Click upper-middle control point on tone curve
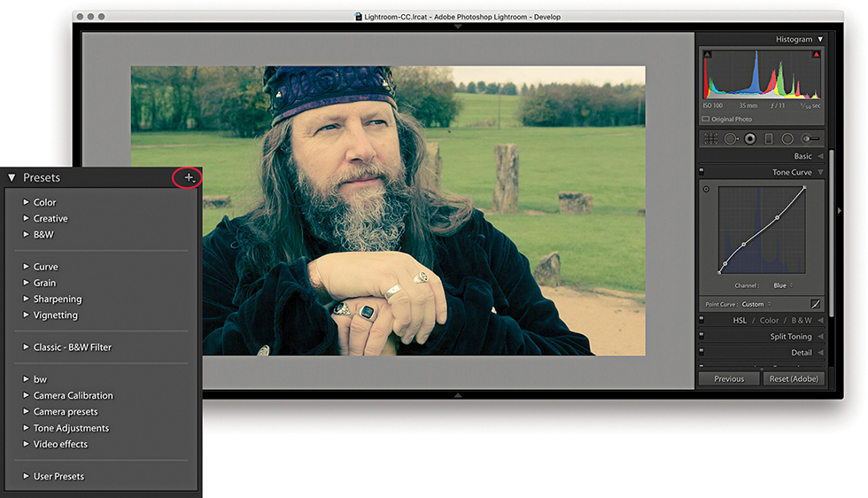This screenshot has height=498, width=868. (x=778, y=218)
